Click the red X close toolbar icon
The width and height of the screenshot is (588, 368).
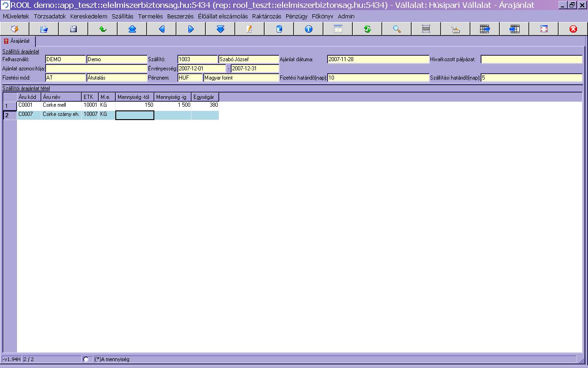(x=573, y=29)
